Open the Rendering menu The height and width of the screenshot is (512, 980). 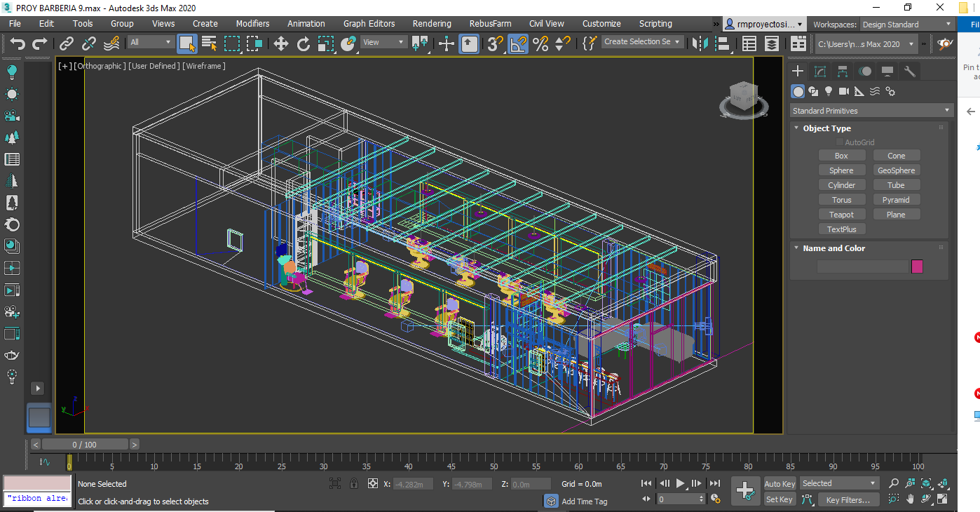tap(432, 24)
